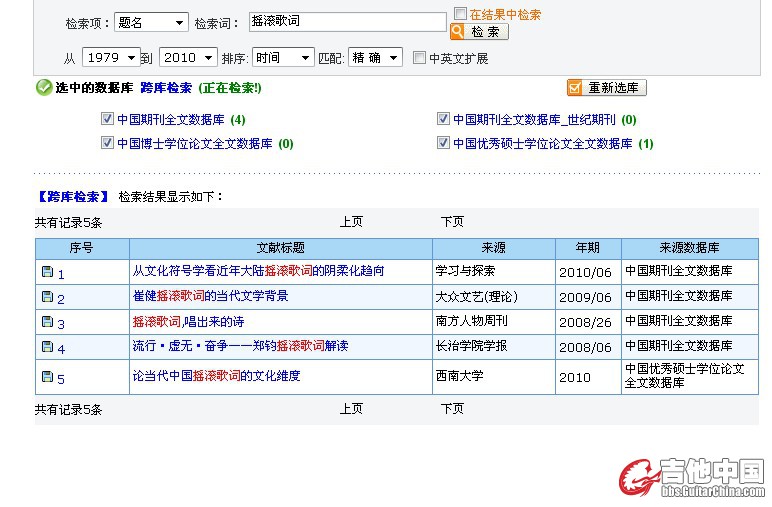Click the save icon beside result 1
Viewport: 772px width, 507px height.
coord(47,271)
